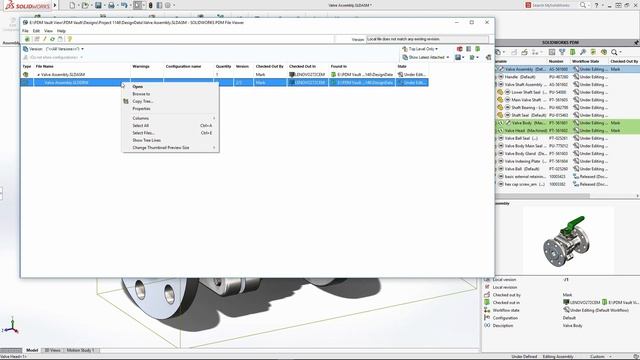Open the Edit menu in PDM File Viewer

36,31
